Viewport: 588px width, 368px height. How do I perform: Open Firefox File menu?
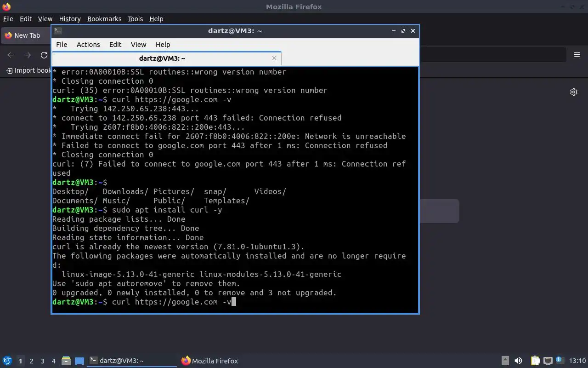point(8,19)
